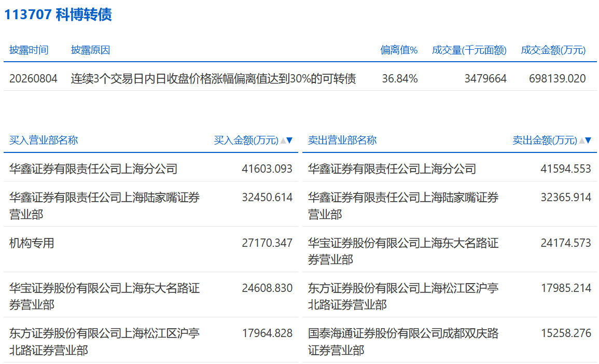Sort buy amount ascending arrow
The image size is (599, 364).
(283, 141)
